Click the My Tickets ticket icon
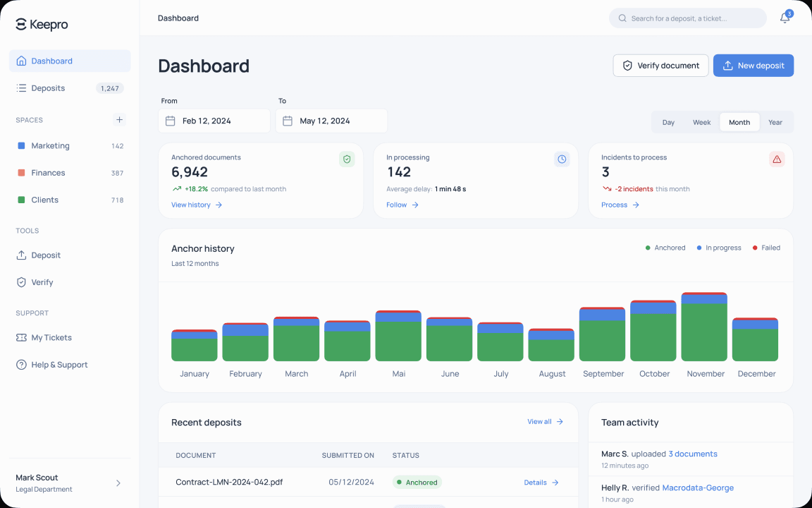The height and width of the screenshot is (508, 812). 21,337
